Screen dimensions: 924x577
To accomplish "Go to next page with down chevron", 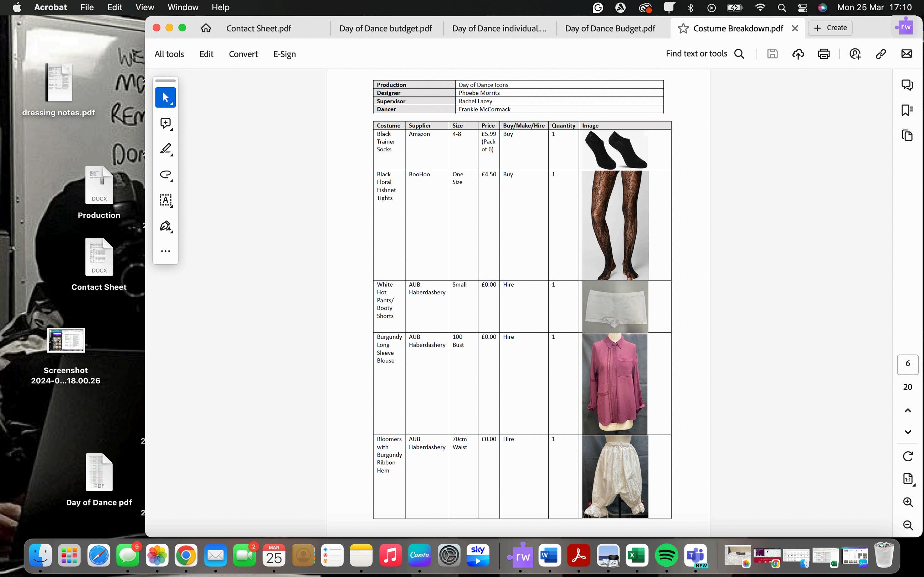I will coord(908,432).
